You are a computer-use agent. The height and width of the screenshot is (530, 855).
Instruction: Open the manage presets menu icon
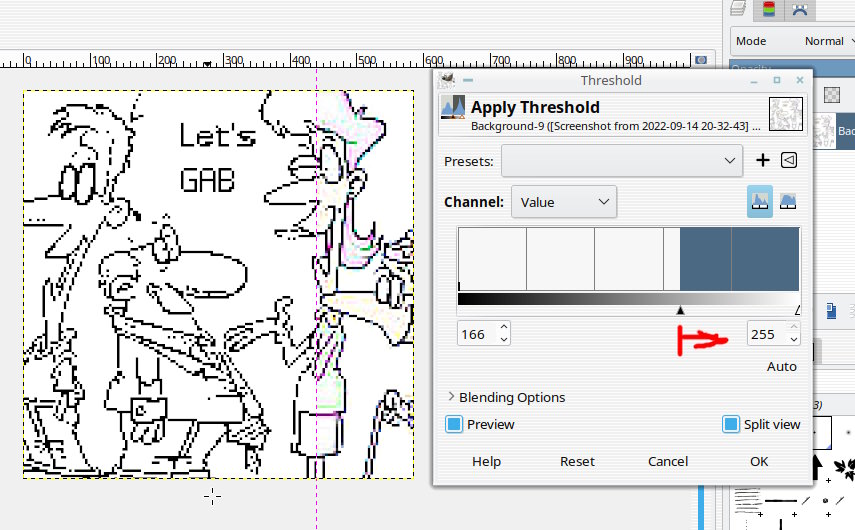pos(788,160)
